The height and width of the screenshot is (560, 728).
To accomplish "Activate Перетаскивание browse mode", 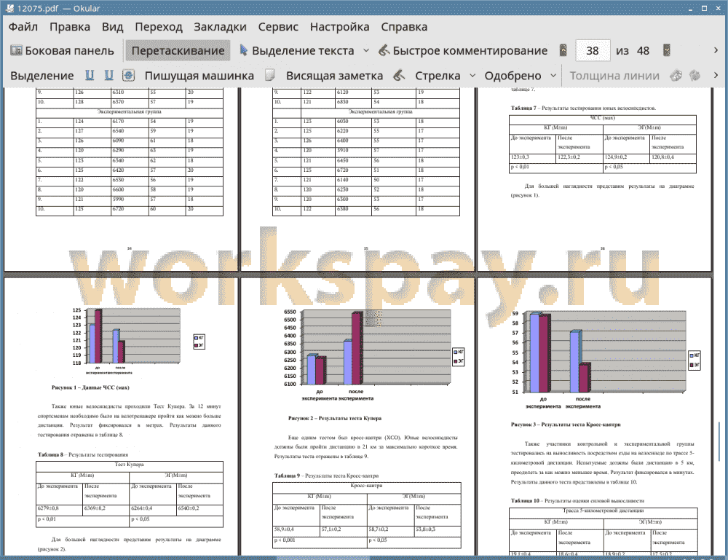I will tap(178, 51).
